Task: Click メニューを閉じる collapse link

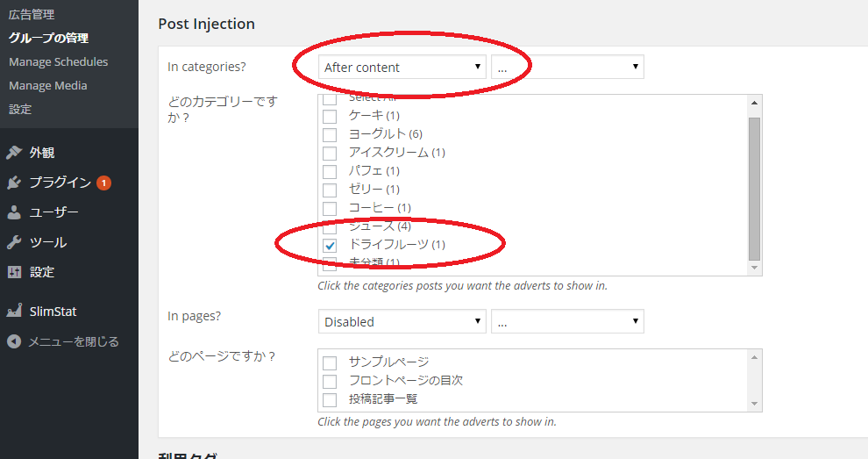Action: point(74,341)
